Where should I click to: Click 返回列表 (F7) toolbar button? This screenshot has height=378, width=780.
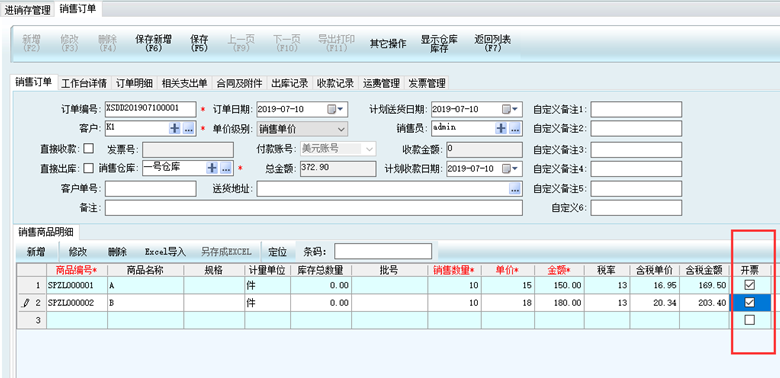[x=492, y=43]
